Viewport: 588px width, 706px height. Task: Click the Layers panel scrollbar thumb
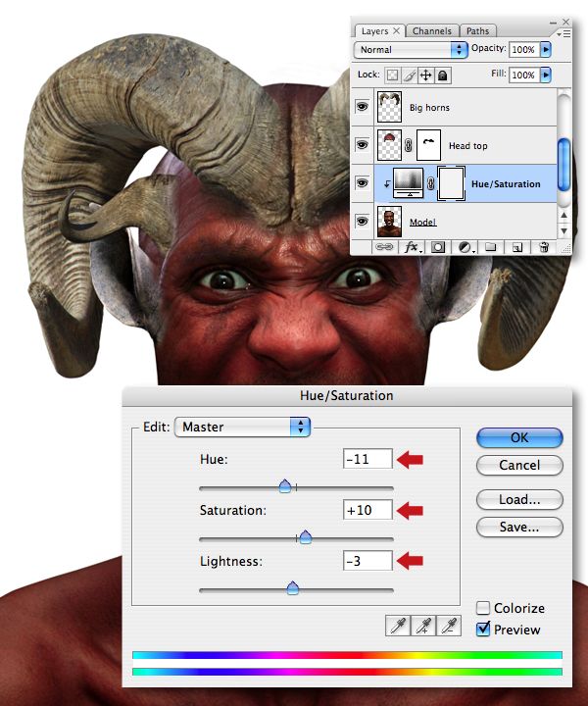(x=563, y=165)
